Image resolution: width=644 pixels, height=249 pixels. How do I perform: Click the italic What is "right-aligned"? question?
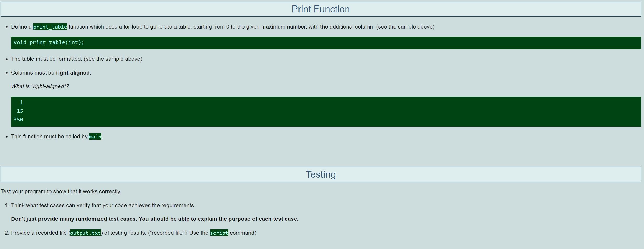[40, 86]
